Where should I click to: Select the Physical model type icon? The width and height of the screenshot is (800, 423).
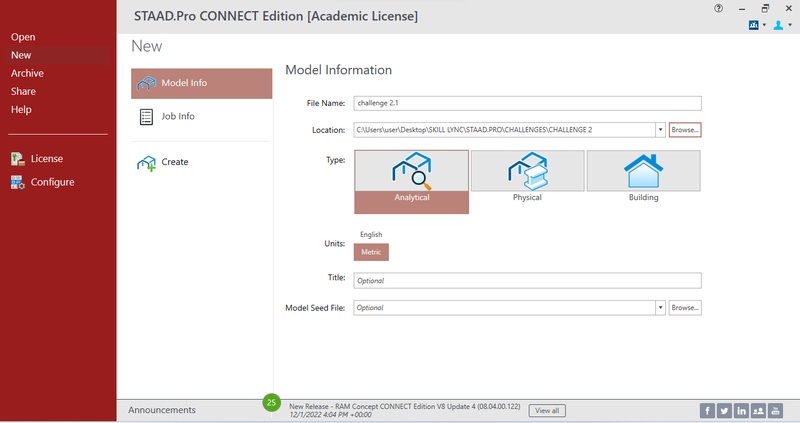point(527,171)
